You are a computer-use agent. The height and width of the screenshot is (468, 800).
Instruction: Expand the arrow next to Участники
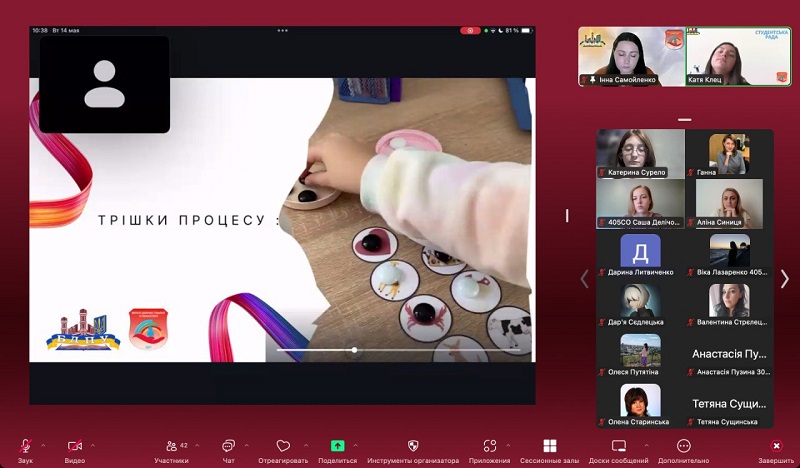[x=197, y=444]
